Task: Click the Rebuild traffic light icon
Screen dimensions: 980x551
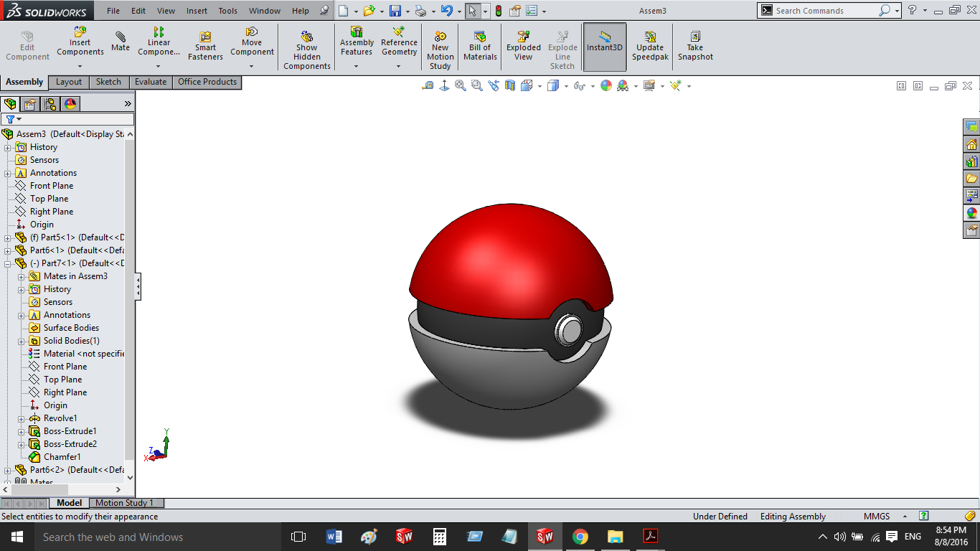Action: pos(498,11)
